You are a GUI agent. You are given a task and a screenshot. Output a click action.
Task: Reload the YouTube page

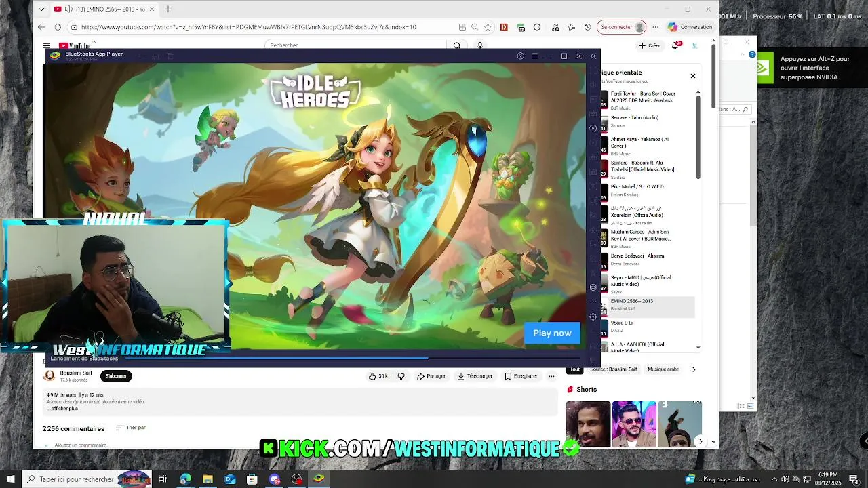click(58, 27)
